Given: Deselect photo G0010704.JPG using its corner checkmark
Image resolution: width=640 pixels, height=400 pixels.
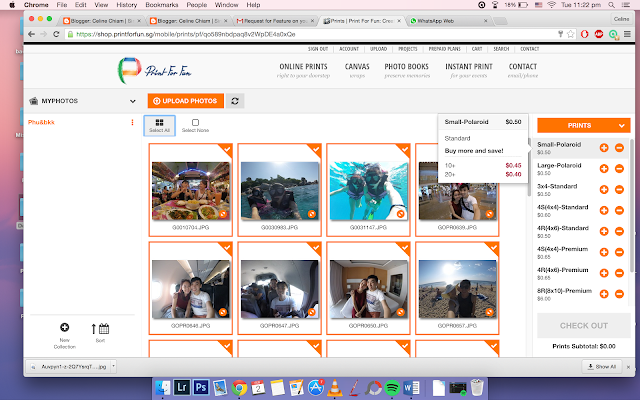Looking at the screenshot, I should point(226,150).
